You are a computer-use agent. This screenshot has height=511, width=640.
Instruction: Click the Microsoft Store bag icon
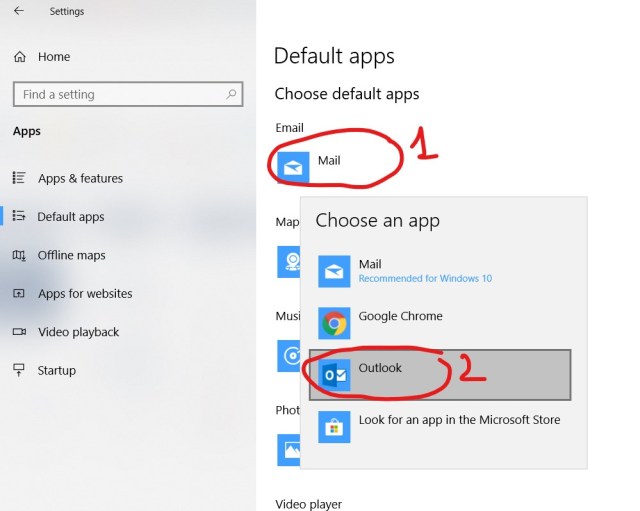pos(334,426)
